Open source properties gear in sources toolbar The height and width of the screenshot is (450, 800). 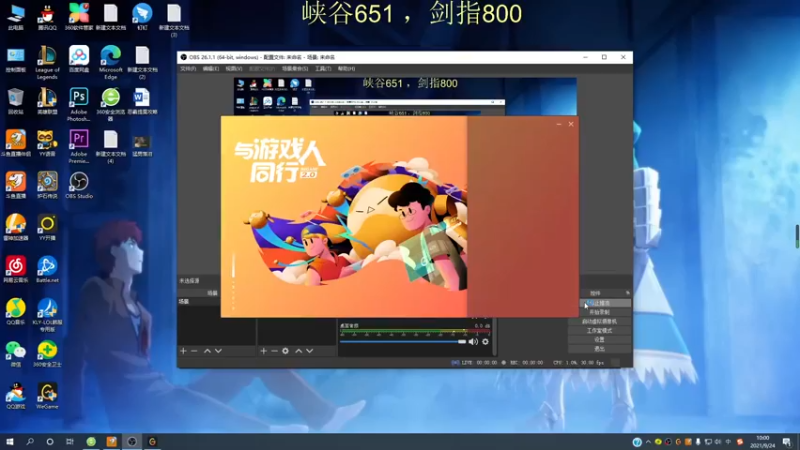point(285,351)
